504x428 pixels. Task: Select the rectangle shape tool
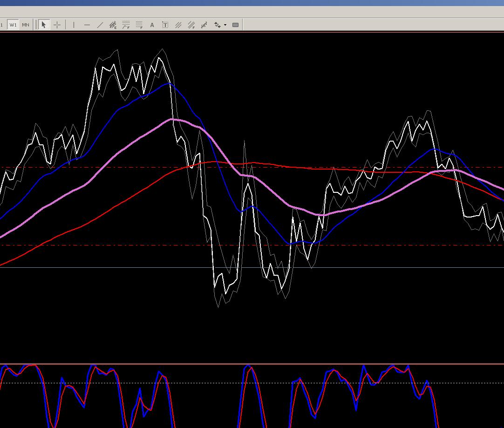[x=235, y=25]
